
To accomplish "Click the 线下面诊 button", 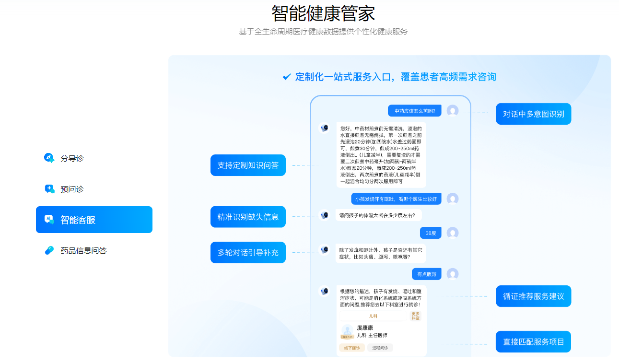I will click(x=352, y=348).
